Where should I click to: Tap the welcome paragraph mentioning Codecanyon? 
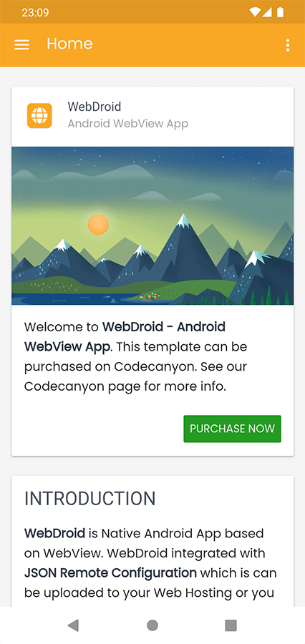pyautogui.click(x=135, y=356)
